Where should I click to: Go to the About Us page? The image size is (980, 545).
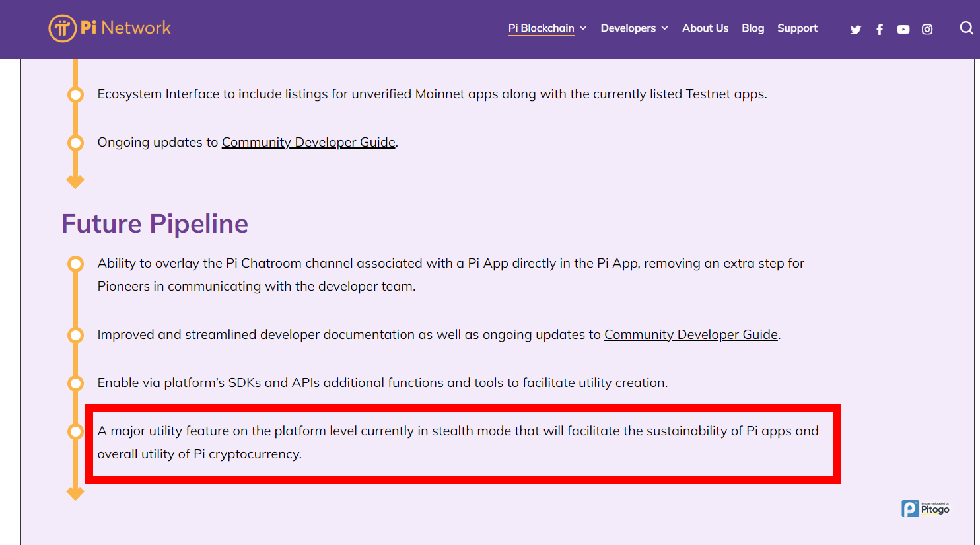click(x=705, y=28)
